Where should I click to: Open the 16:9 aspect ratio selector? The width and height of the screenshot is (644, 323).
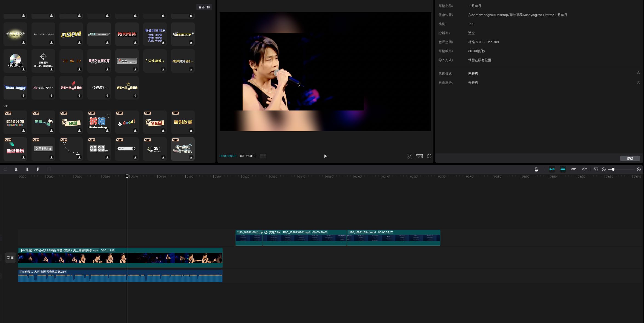[x=419, y=156]
